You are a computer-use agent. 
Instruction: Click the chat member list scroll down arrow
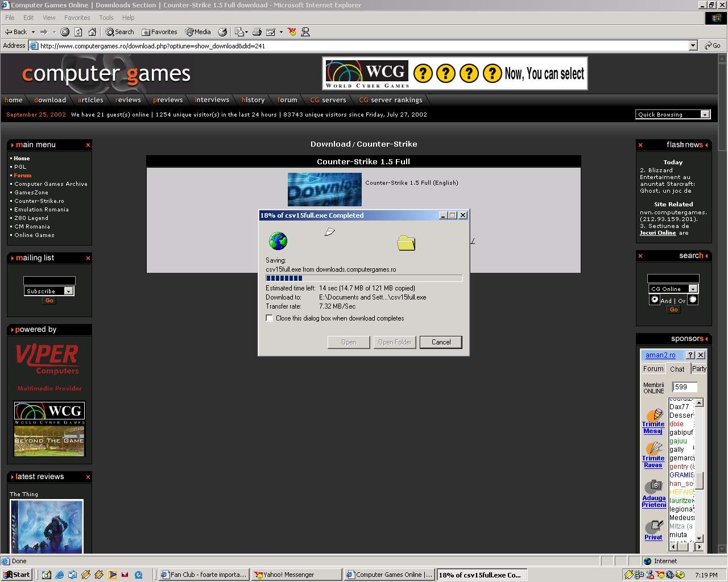[700, 538]
